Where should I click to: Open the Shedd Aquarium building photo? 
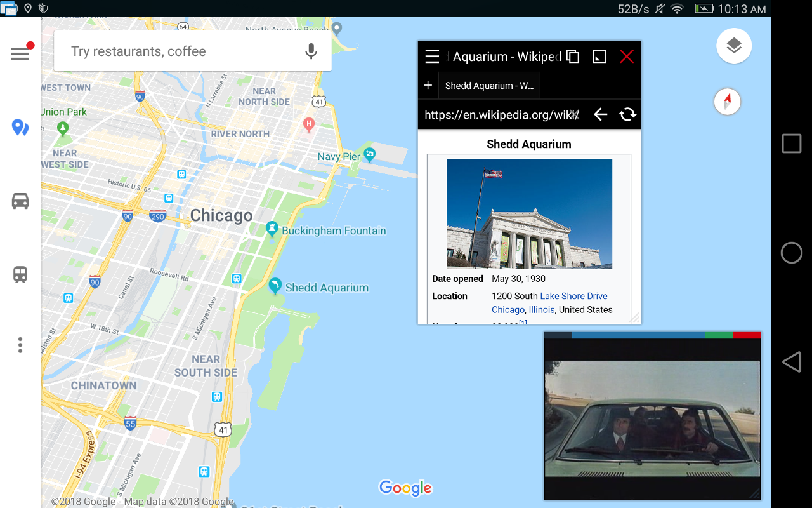coord(529,214)
